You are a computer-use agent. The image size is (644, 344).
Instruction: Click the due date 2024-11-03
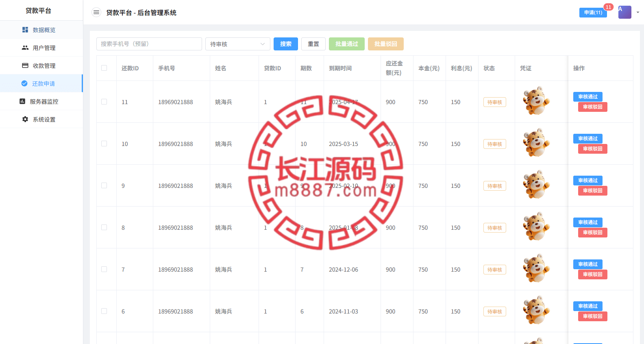coord(344,311)
